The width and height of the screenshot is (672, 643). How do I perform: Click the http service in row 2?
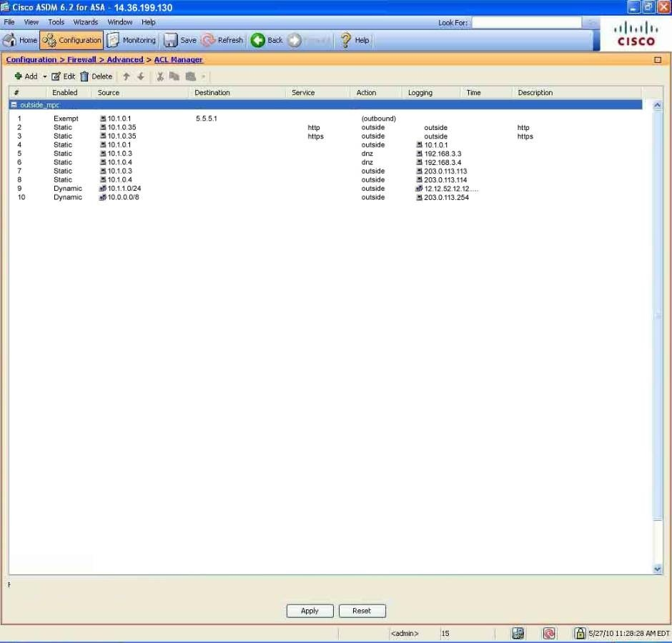point(314,127)
